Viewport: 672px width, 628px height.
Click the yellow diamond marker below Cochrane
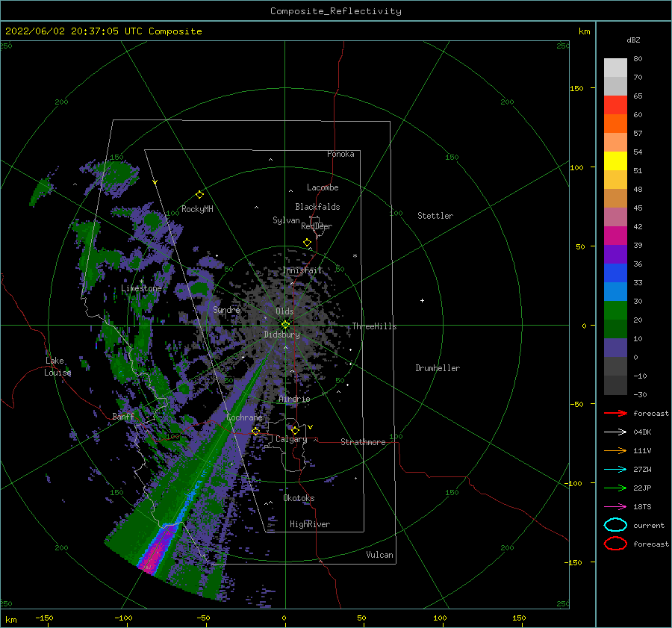pos(256,431)
